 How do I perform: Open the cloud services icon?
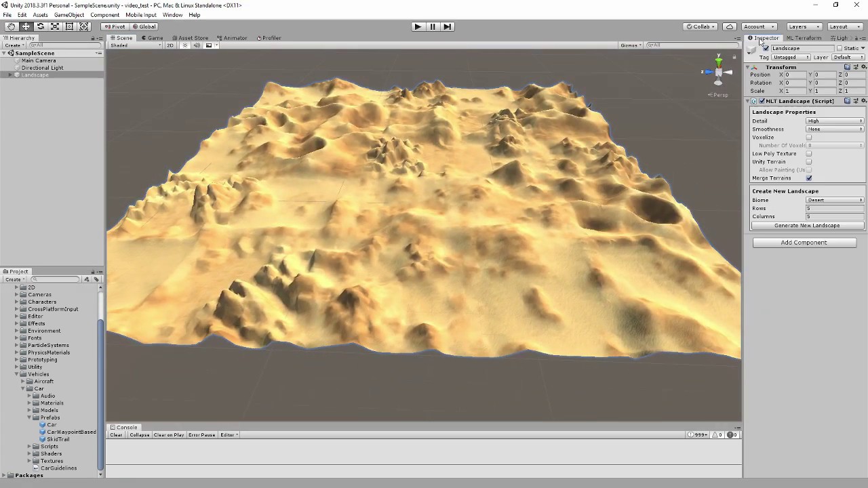tap(730, 26)
